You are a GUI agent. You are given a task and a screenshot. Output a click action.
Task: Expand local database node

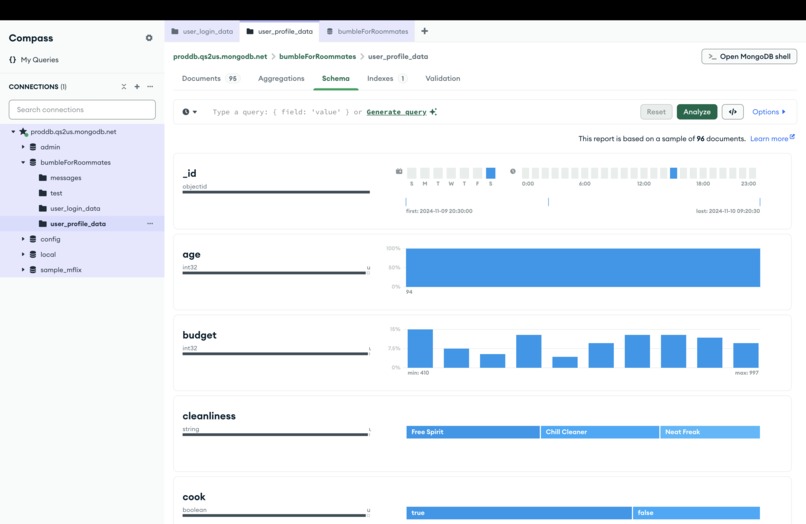point(23,255)
